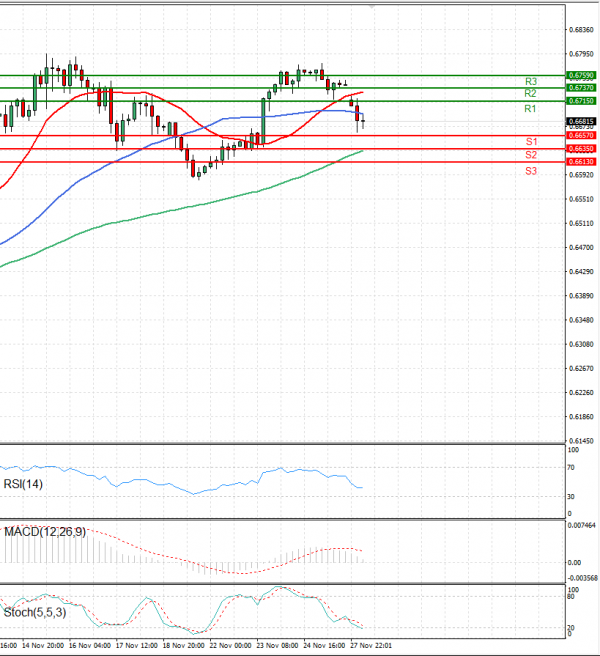Click the S1 support label

531,142
